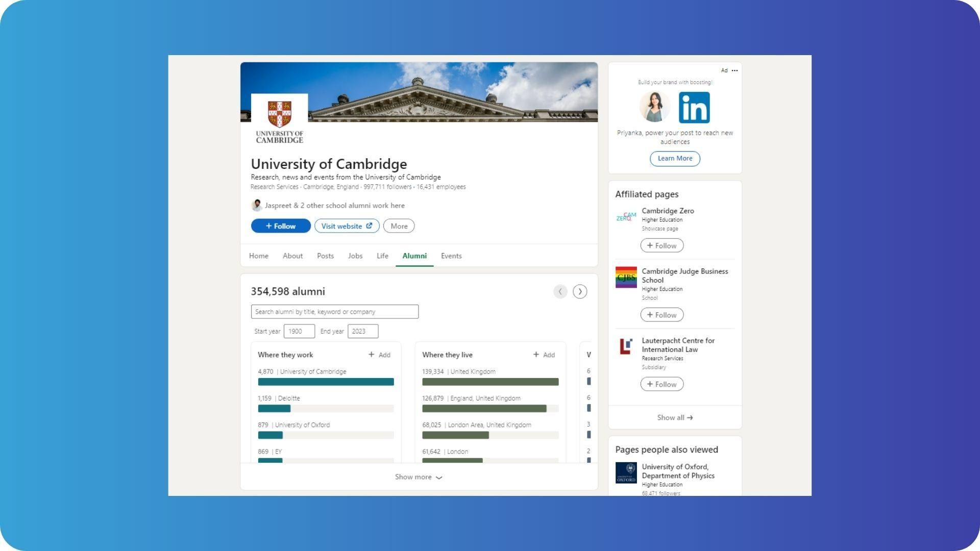
Task: Select the University of Oxford employer bar
Action: click(326, 435)
